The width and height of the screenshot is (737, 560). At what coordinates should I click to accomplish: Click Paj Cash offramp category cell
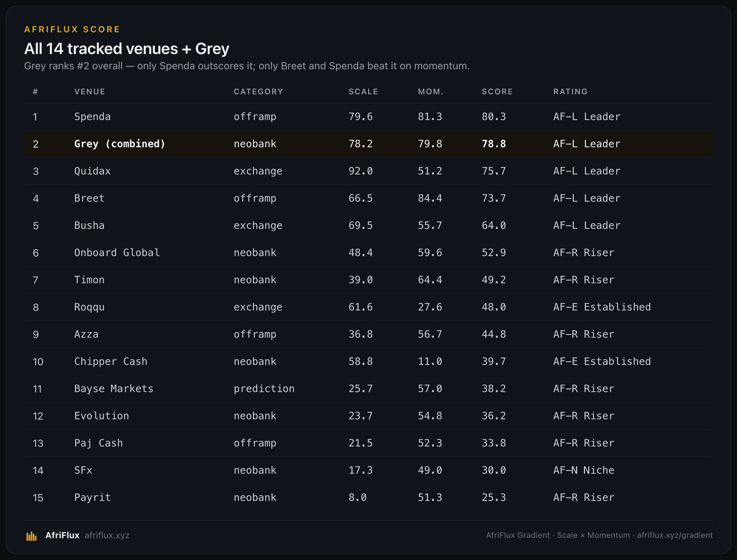point(255,443)
